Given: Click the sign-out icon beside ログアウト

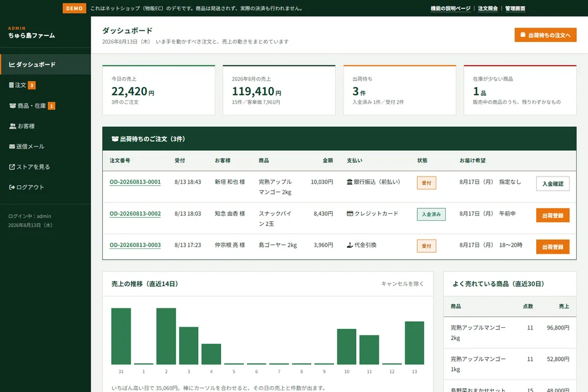Looking at the screenshot, I should (x=12, y=187).
